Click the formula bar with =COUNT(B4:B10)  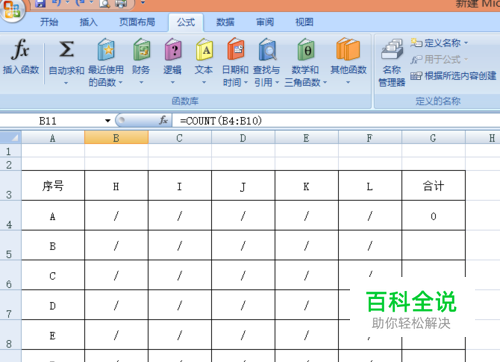pyautogui.click(x=336, y=121)
